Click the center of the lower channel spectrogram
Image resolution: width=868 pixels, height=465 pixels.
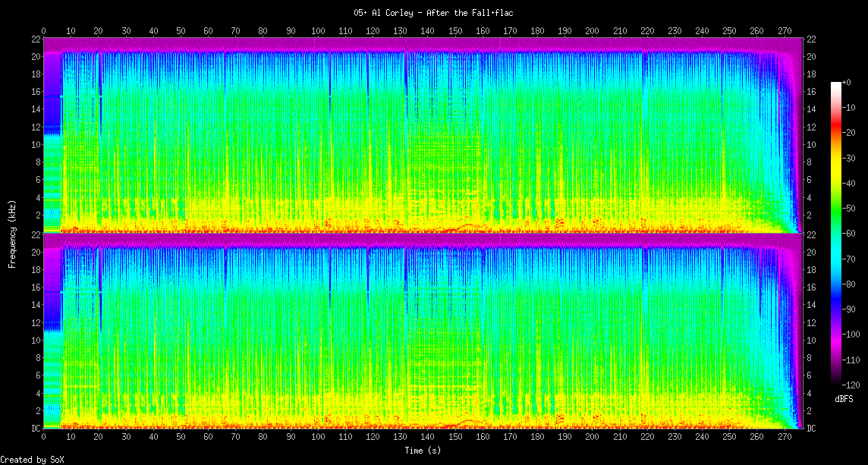click(423, 331)
